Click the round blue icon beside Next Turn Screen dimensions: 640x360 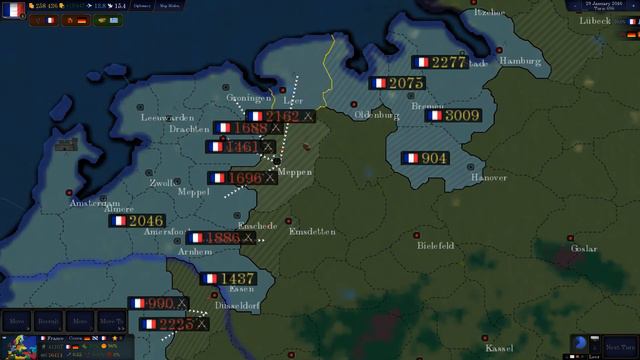click(580, 343)
